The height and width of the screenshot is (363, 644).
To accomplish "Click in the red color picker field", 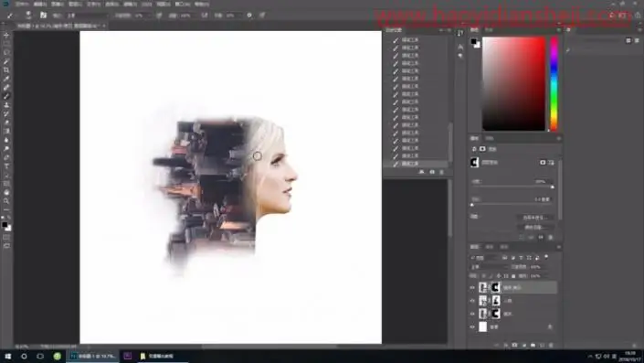I will click(513, 84).
